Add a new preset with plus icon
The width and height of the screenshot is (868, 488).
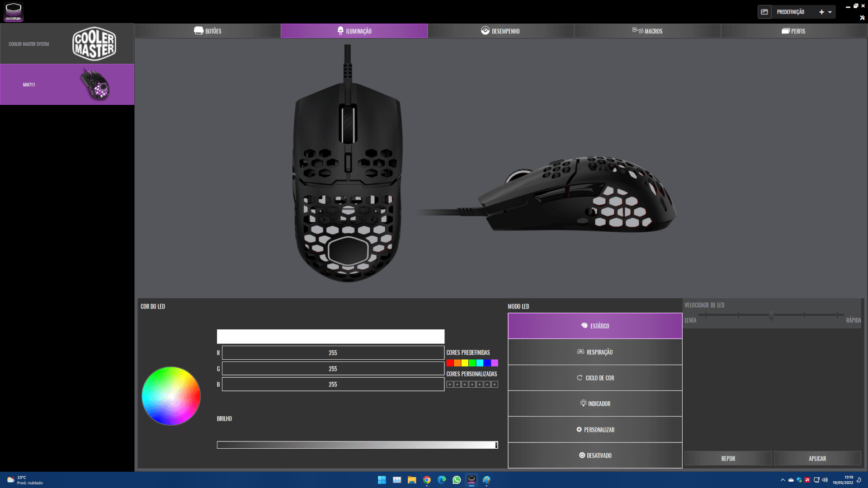(821, 12)
